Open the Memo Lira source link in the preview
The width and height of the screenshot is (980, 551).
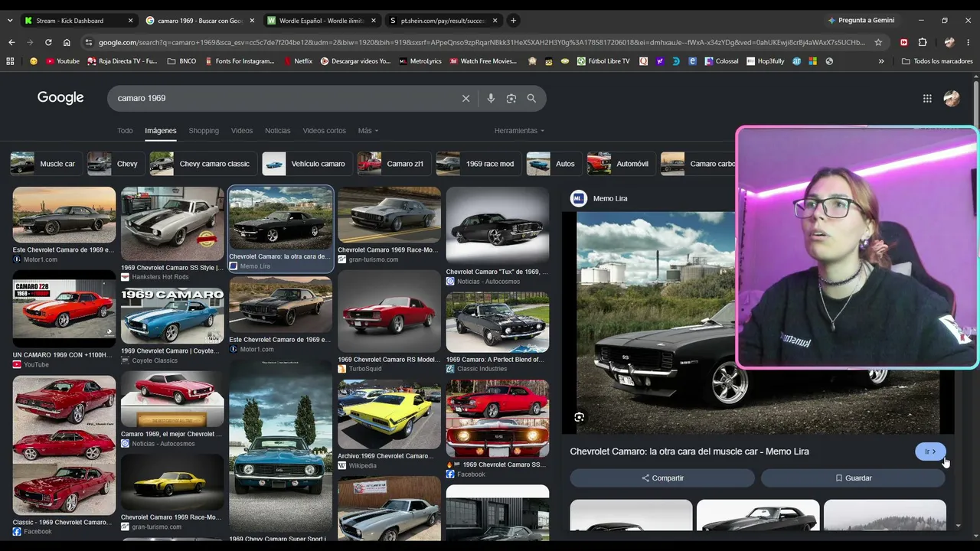coord(599,198)
